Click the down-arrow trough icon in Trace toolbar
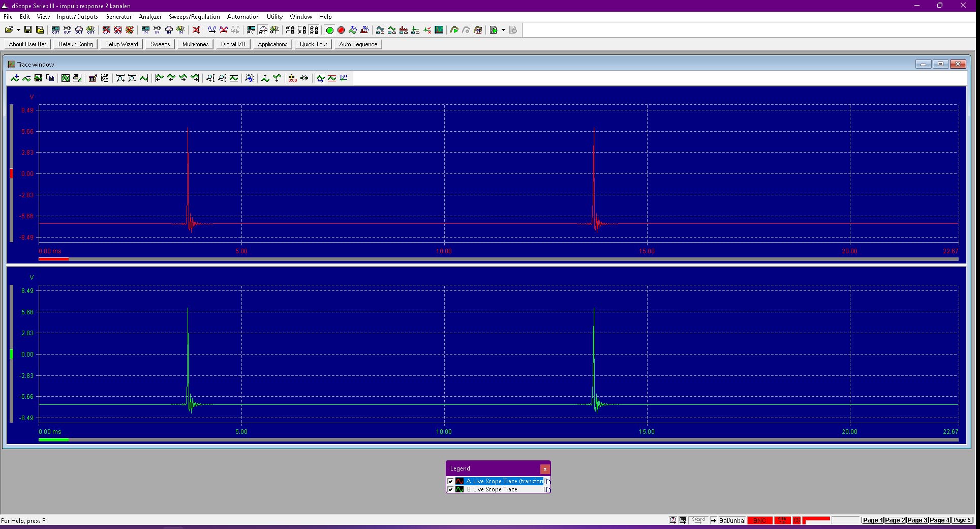This screenshot has width=980, height=529. [x=277, y=78]
